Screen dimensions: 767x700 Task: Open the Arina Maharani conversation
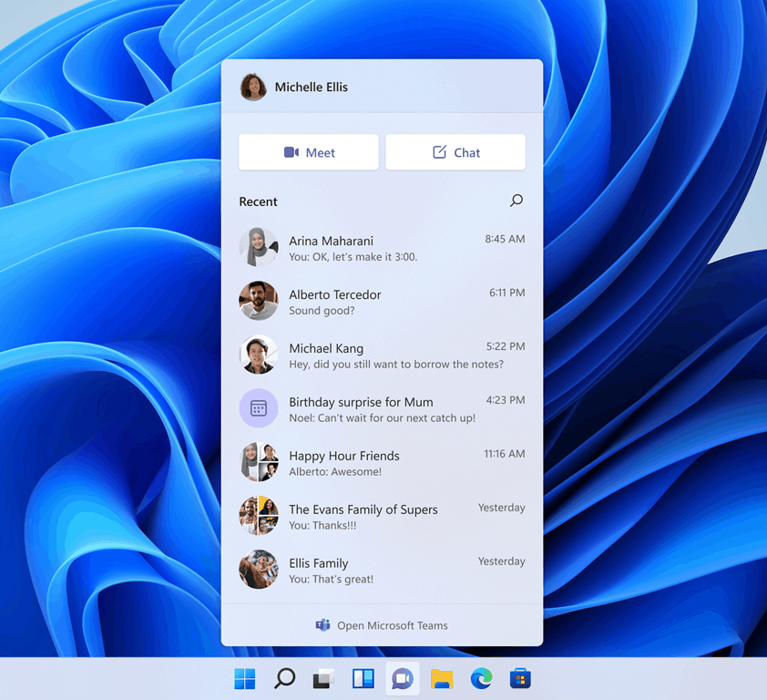[x=382, y=248]
